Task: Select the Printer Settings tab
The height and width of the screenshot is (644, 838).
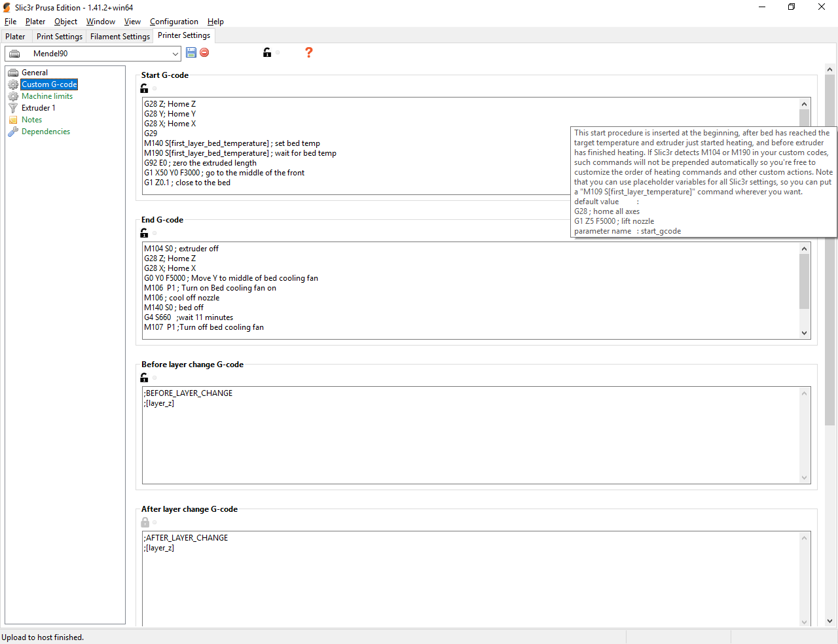Action: [184, 35]
